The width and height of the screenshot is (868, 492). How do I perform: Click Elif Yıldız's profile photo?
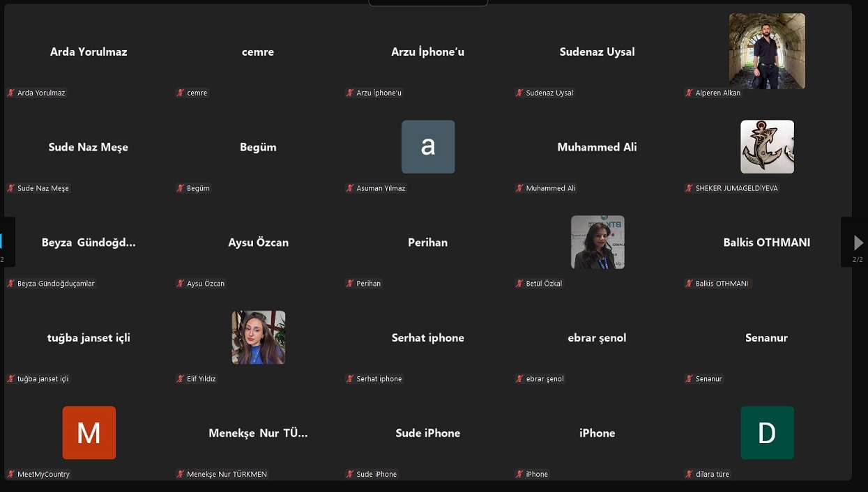pyautogui.click(x=258, y=337)
